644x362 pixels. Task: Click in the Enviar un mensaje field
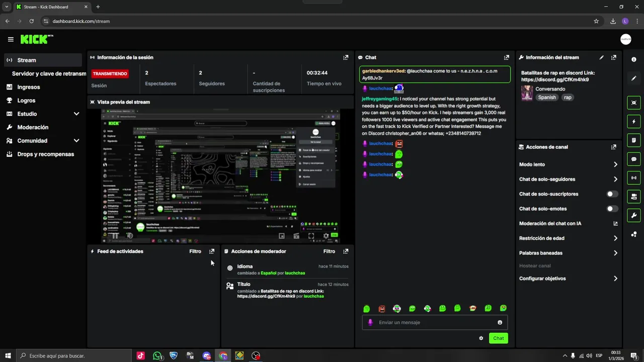click(435, 322)
